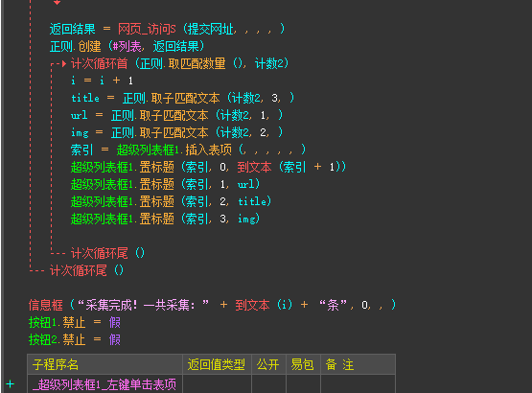532x393 pixels.
Task: Click the 置标题 line containing 到文本 (索引 + 1)
Action: 208,167
